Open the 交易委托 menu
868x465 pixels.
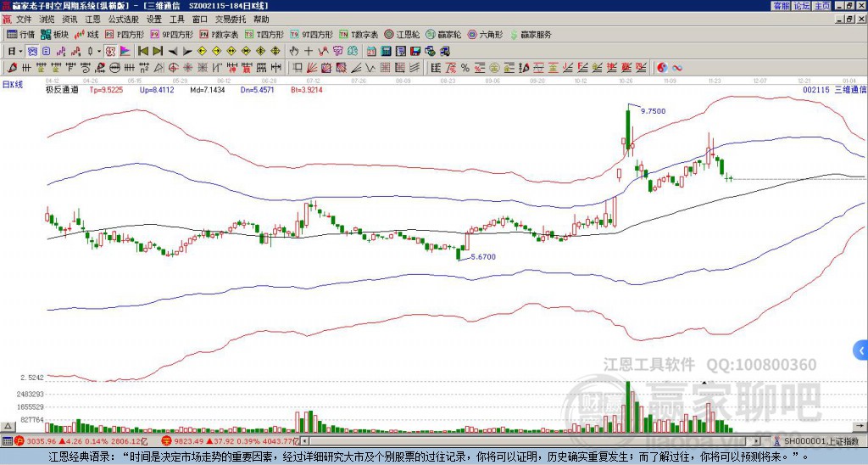(x=231, y=20)
